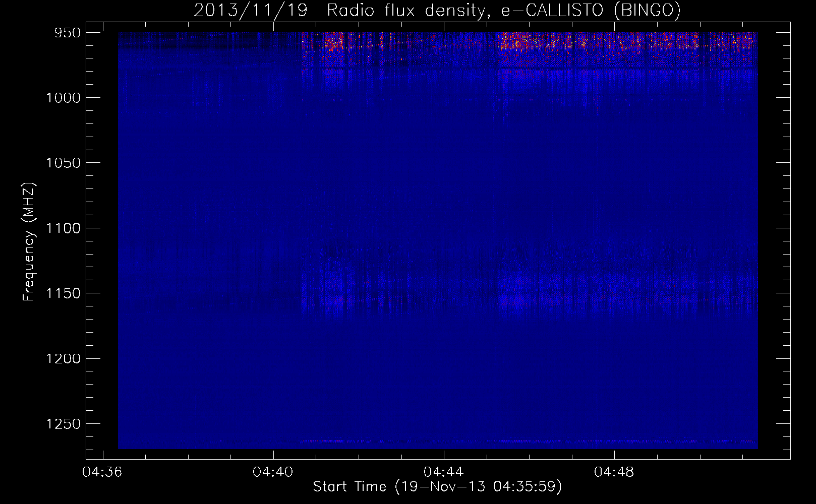Select the '1250' frequency axis label
The image size is (816, 504).
(x=63, y=424)
